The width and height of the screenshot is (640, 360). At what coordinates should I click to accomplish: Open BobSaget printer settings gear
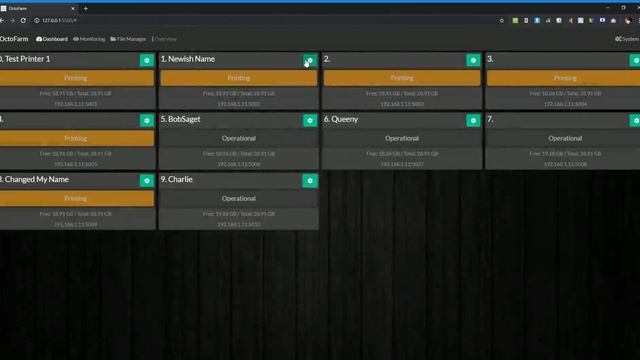[x=310, y=120]
